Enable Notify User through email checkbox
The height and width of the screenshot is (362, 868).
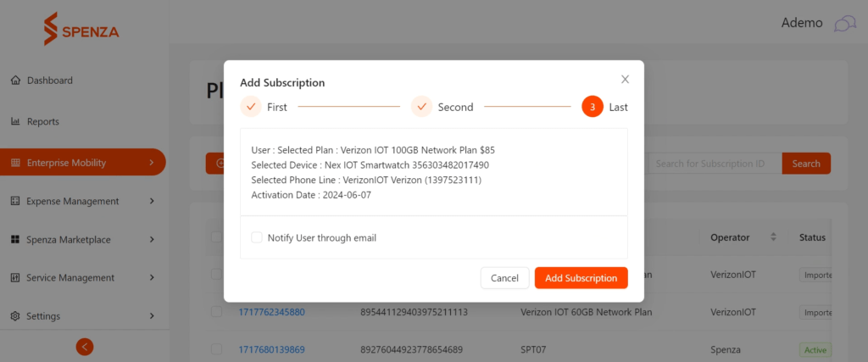click(256, 237)
